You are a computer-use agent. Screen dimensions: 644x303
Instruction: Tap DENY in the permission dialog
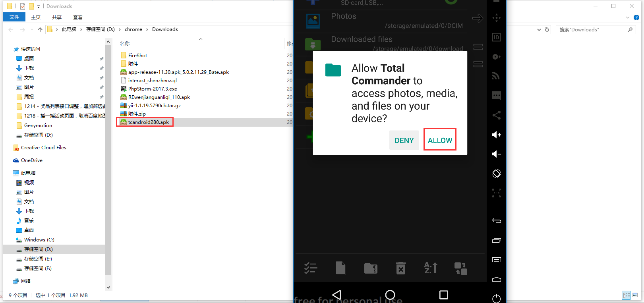click(x=404, y=140)
